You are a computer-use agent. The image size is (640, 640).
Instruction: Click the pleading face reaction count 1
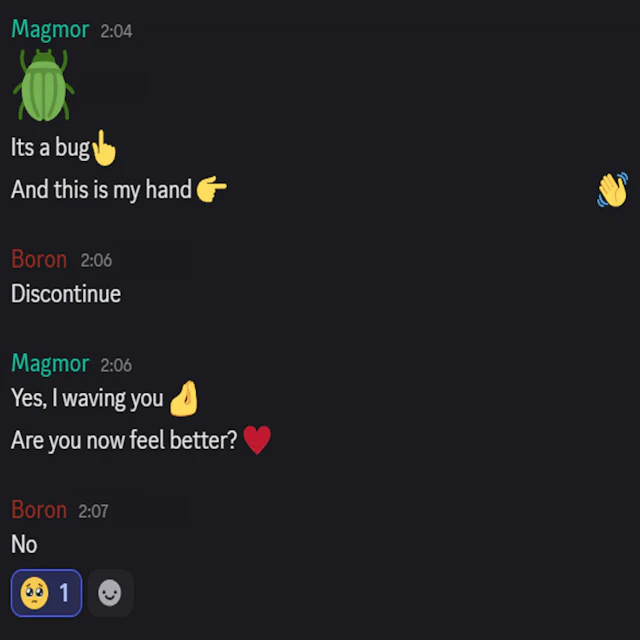click(x=64, y=593)
